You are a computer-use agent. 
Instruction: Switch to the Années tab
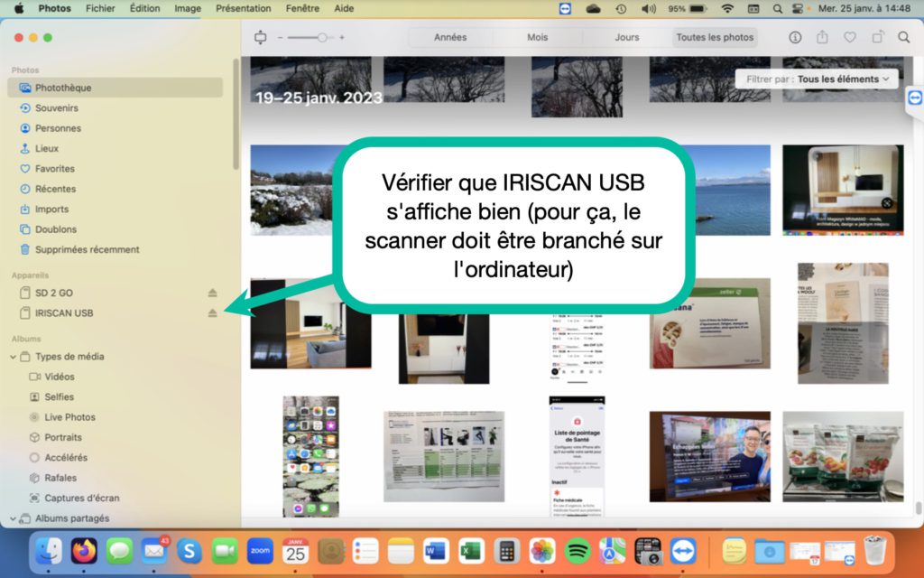(x=450, y=37)
